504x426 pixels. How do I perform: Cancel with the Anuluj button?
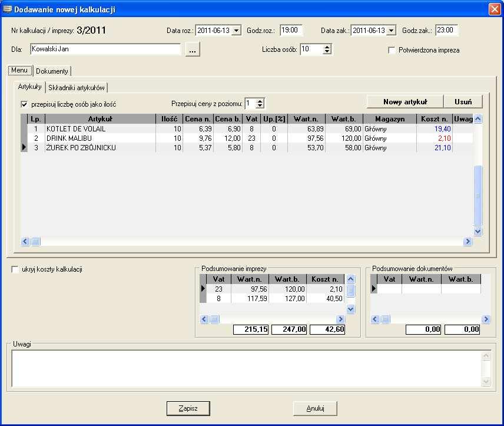coord(316,409)
